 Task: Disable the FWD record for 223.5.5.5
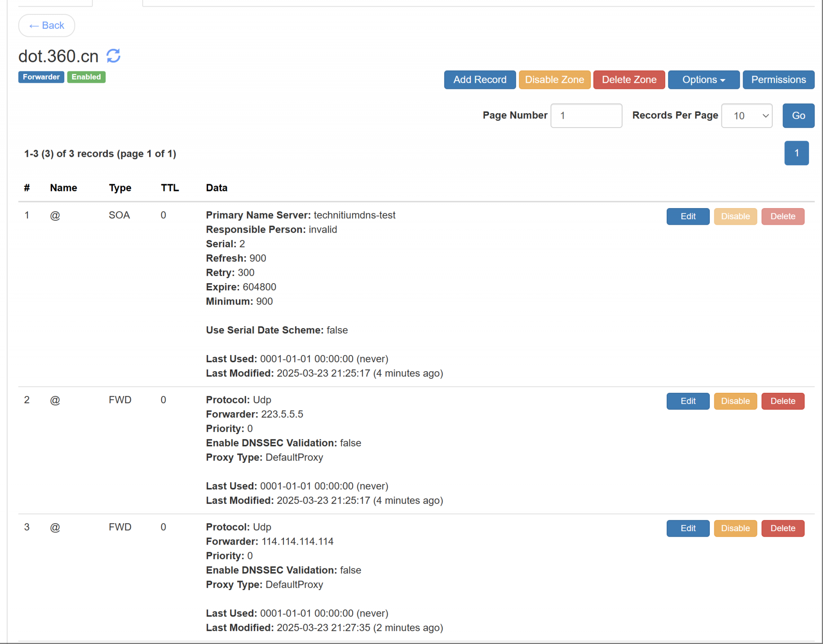pos(735,401)
